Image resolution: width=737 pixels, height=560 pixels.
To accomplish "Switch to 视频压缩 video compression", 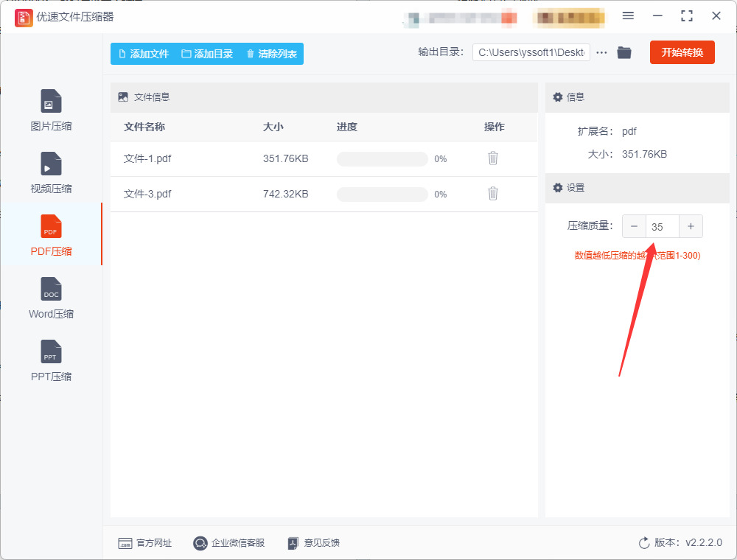I will pyautogui.click(x=51, y=173).
